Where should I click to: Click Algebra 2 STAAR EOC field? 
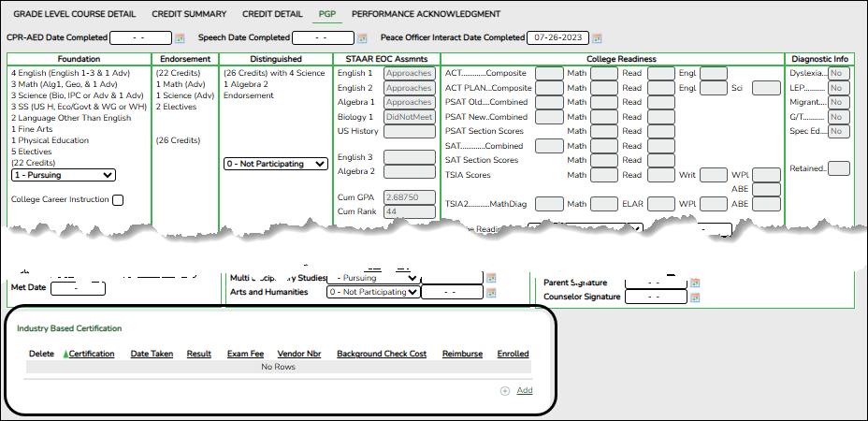click(410, 172)
